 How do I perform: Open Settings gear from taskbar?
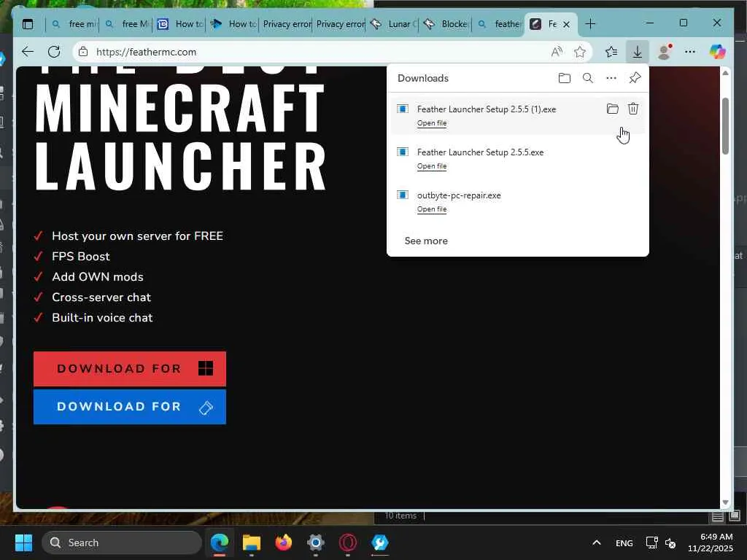[x=315, y=542]
